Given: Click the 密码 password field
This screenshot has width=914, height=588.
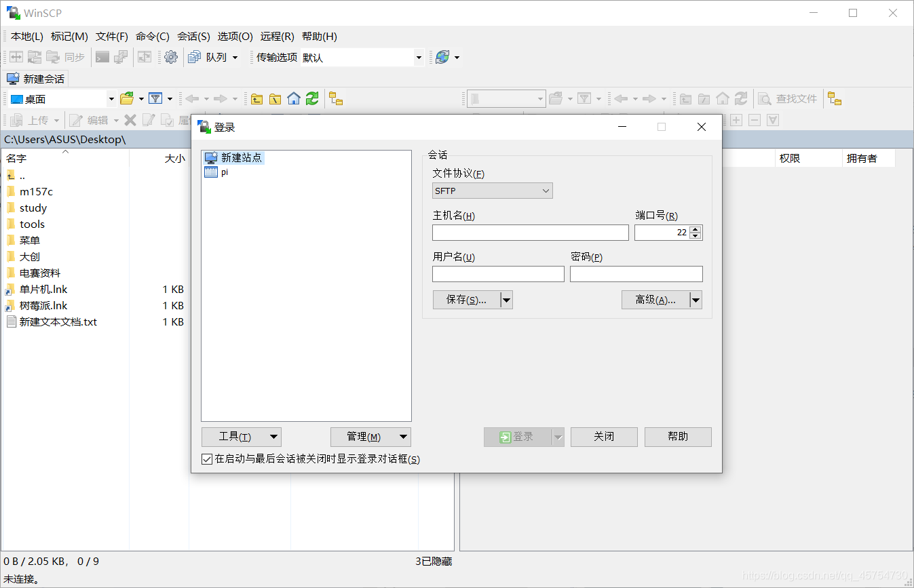Looking at the screenshot, I should [636, 274].
